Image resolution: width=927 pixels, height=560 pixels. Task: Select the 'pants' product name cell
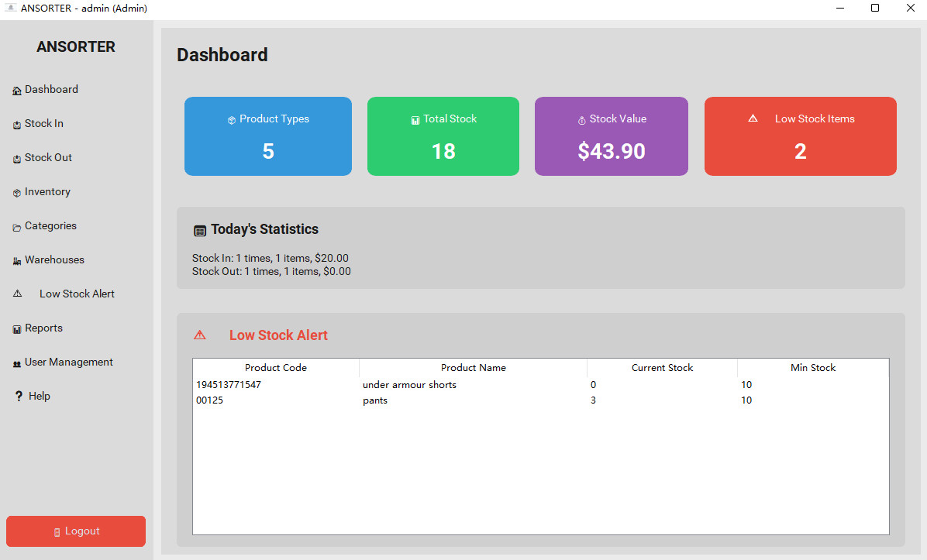tap(375, 400)
